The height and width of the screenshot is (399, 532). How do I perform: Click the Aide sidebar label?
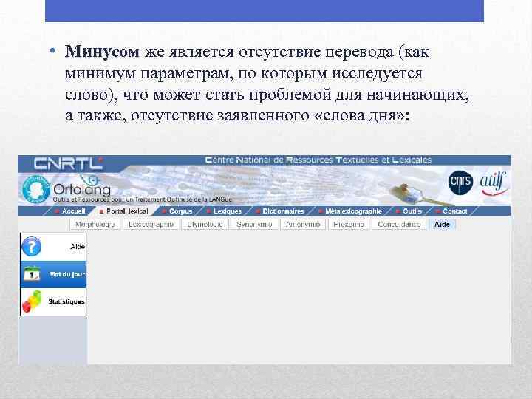[x=78, y=247]
